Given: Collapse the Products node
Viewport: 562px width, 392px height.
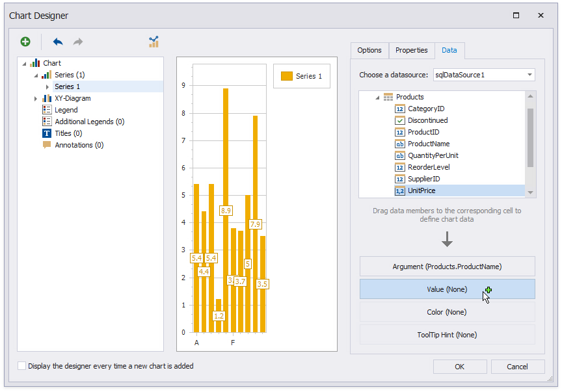Looking at the screenshot, I should (x=377, y=97).
